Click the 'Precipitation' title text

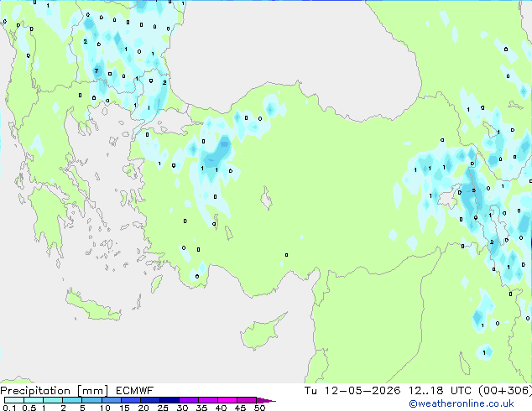click(x=35, y=391)
